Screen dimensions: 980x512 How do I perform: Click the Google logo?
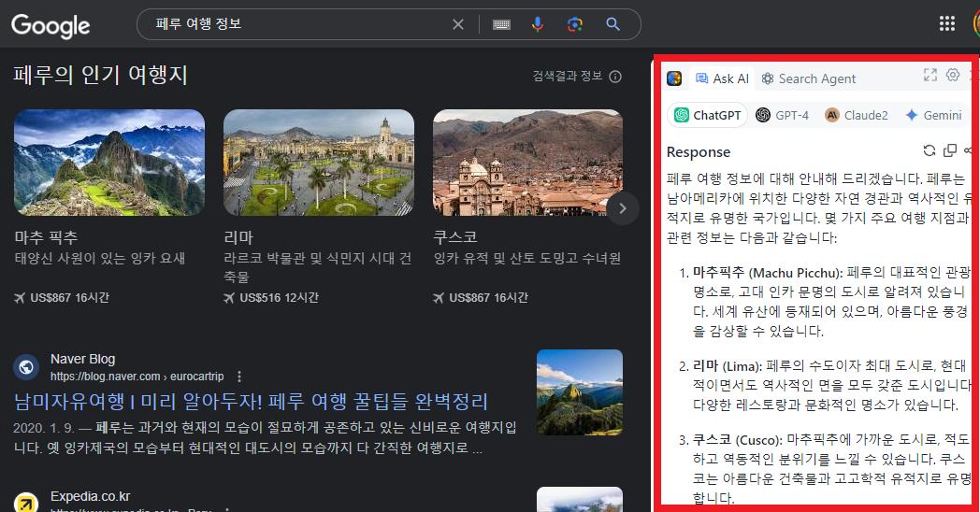click(50, 25)
